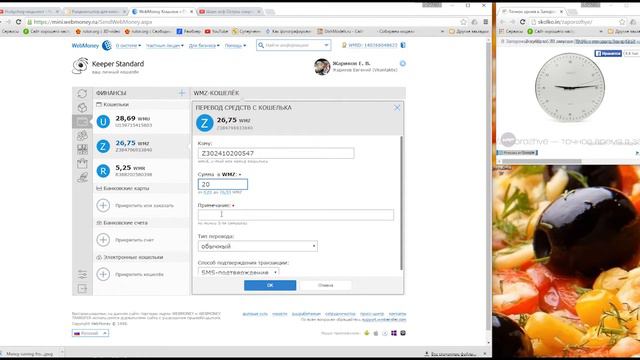Image resolution: width=640 pixels, height=360 pixels.
Task: Open the language selector Русский
Action: (x=90, y=333)
